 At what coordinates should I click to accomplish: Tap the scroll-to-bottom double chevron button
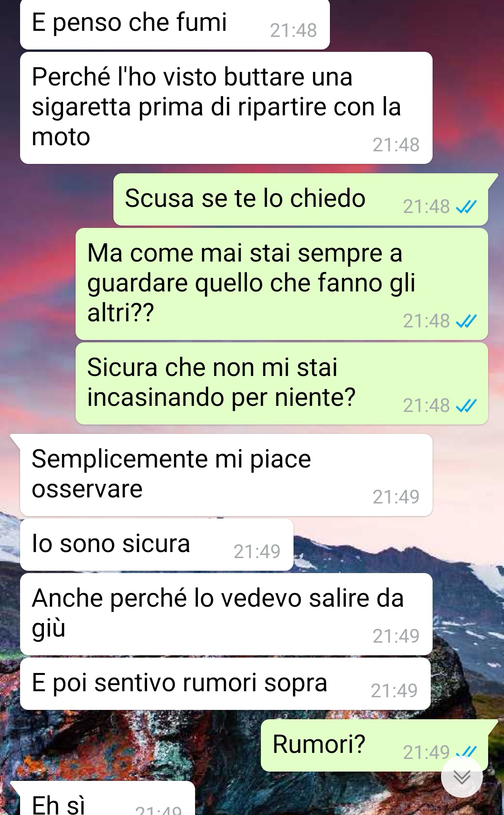click(x=462, y=777)
